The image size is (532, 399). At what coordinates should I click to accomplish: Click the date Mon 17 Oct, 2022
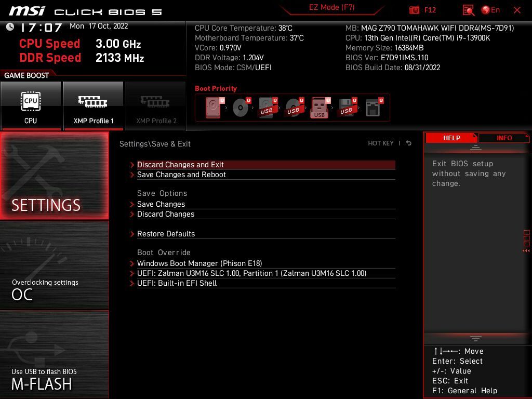99,26
